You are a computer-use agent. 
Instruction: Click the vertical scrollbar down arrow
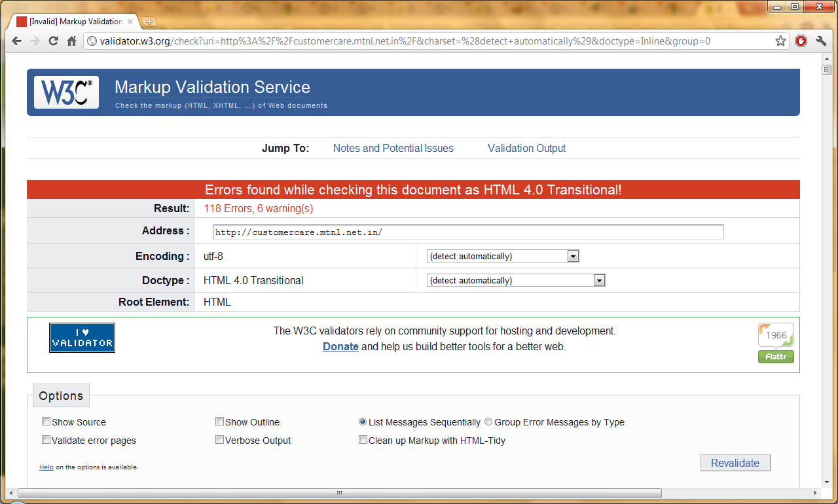[x=826, y=482]
